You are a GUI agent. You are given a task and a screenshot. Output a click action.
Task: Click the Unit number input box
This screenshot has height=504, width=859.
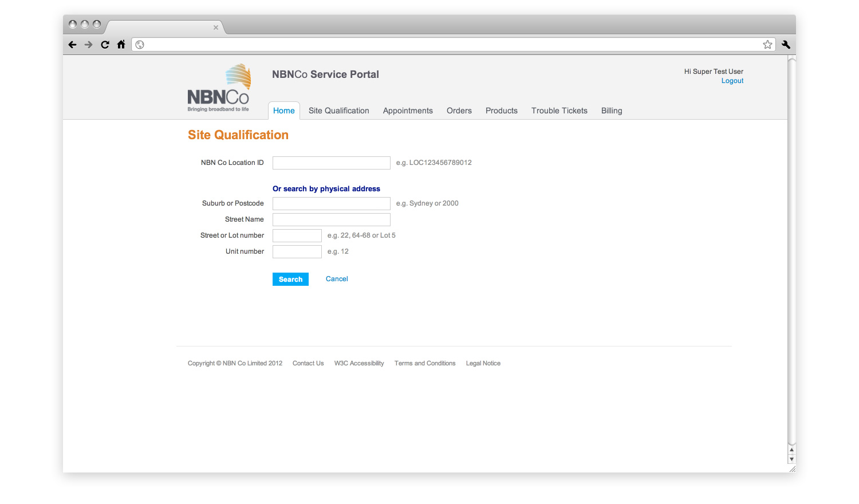click(x=297, y=251)
